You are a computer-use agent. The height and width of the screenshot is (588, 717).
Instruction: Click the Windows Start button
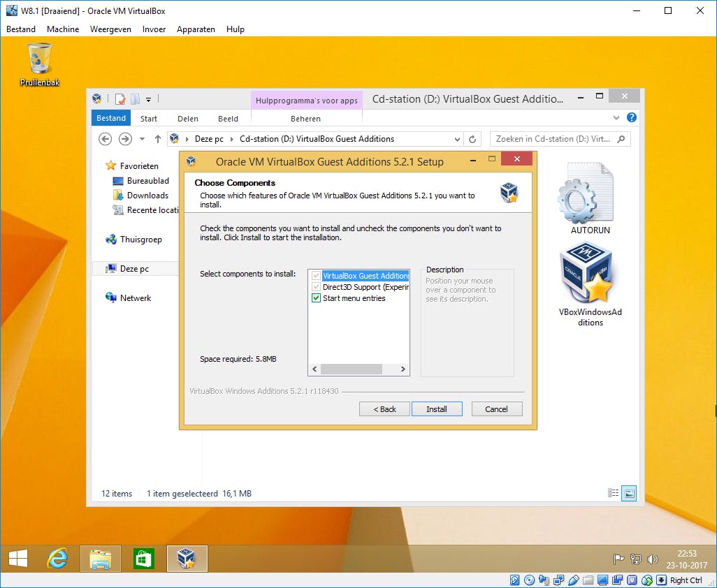click(x=18, y=558)
